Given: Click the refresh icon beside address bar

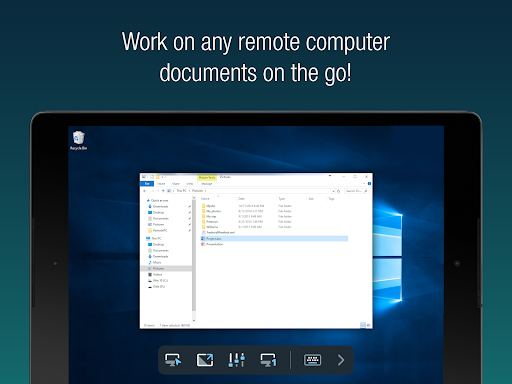Looking at the screenshot, I should click(338, 191).
